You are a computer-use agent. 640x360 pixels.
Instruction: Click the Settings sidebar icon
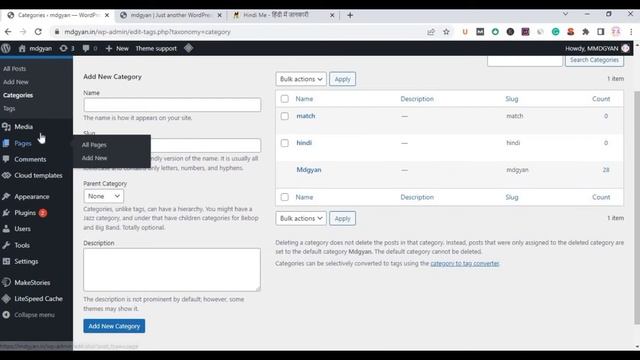(x=6, y=261)
